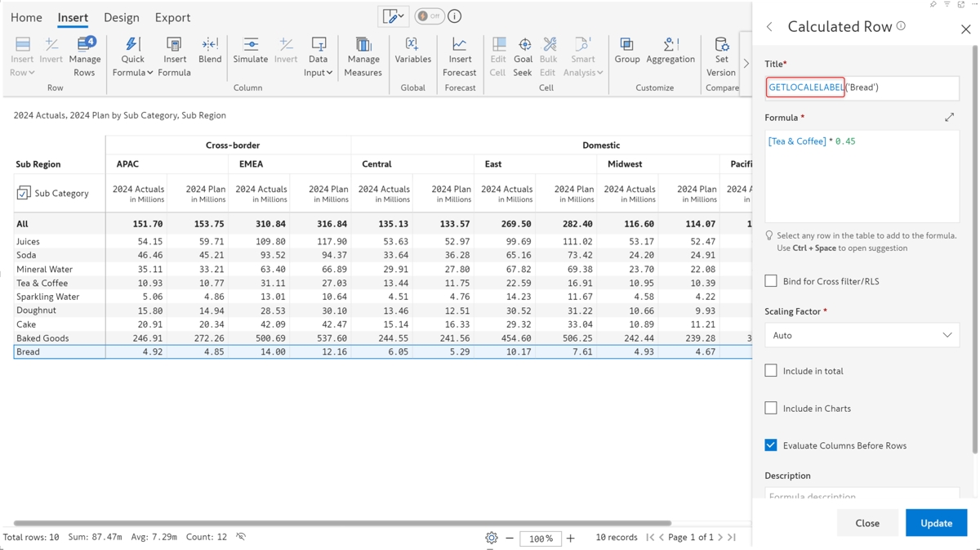Viewport: 980px width, 550px height.
Task: Click the Group icon in Customize
Action: (x=627, y=45)
